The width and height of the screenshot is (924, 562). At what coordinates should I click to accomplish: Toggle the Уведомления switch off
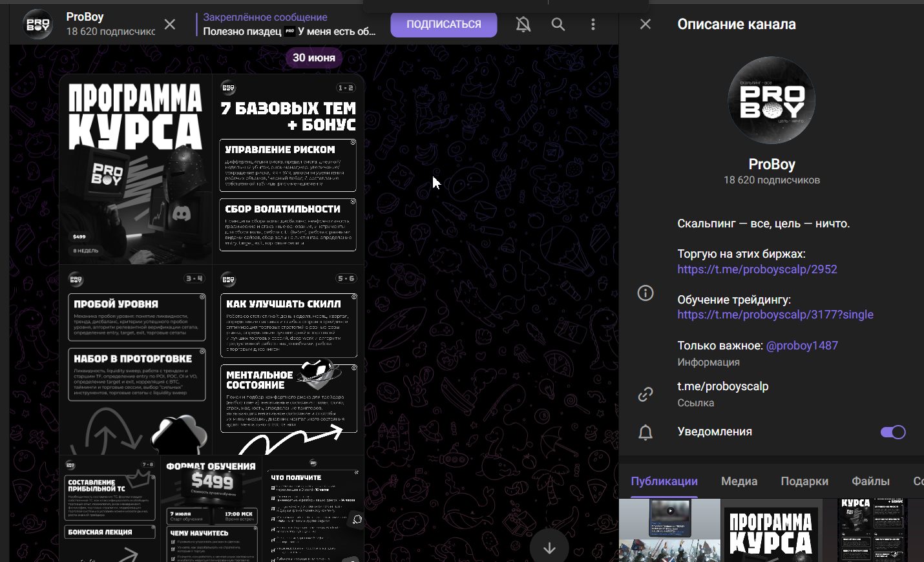[893, 432]
